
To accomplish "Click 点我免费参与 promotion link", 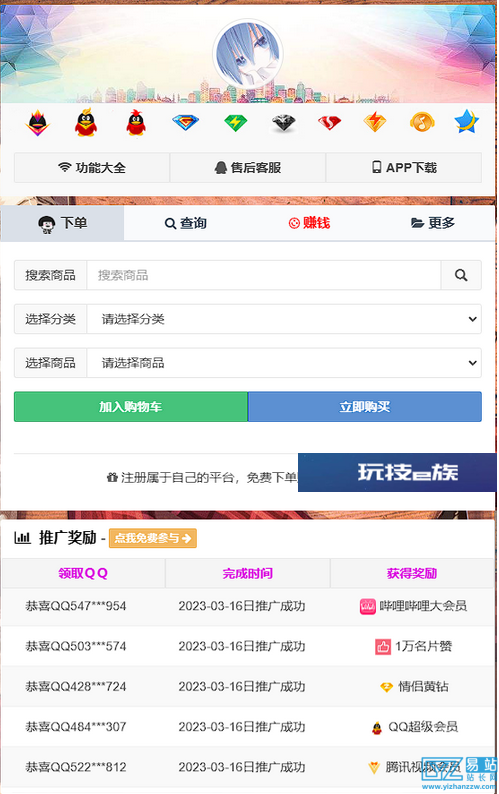I will point(152,538).
